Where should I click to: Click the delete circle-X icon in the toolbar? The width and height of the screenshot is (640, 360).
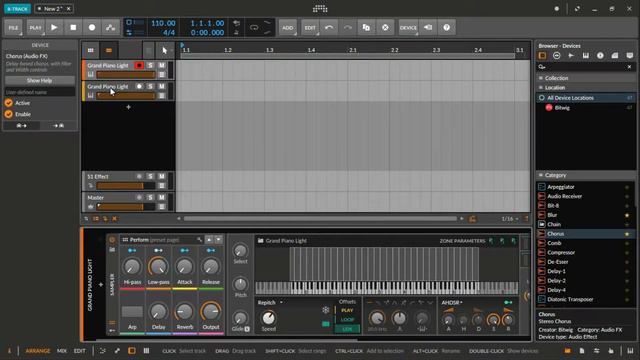click(x=385, y=27)
